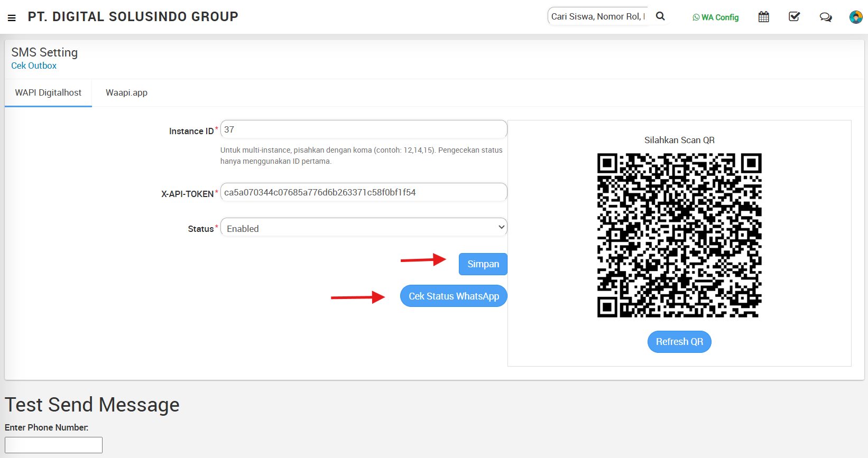Click the Refresh QR button
The width and height of the screenshot is (868, 458).
tap(679, 342)
